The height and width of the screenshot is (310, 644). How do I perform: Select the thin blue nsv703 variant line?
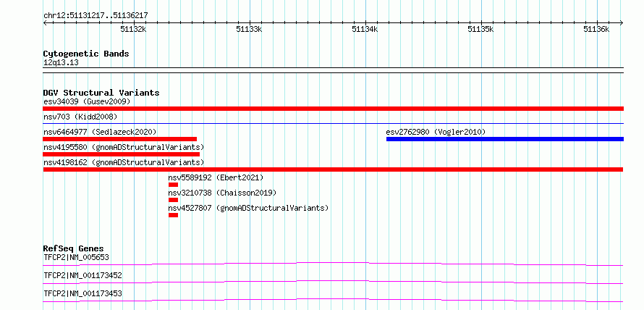[333, 123]
